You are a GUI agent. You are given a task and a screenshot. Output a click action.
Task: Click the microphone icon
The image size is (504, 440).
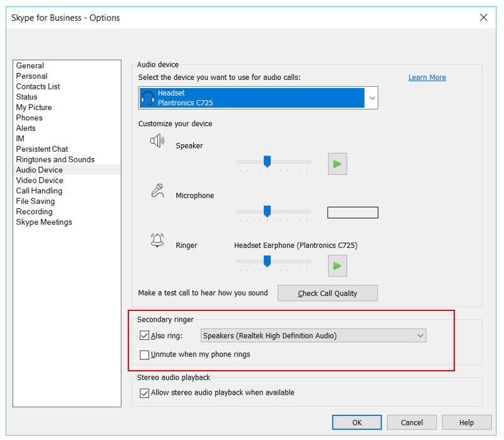click(x=157, y=191)
